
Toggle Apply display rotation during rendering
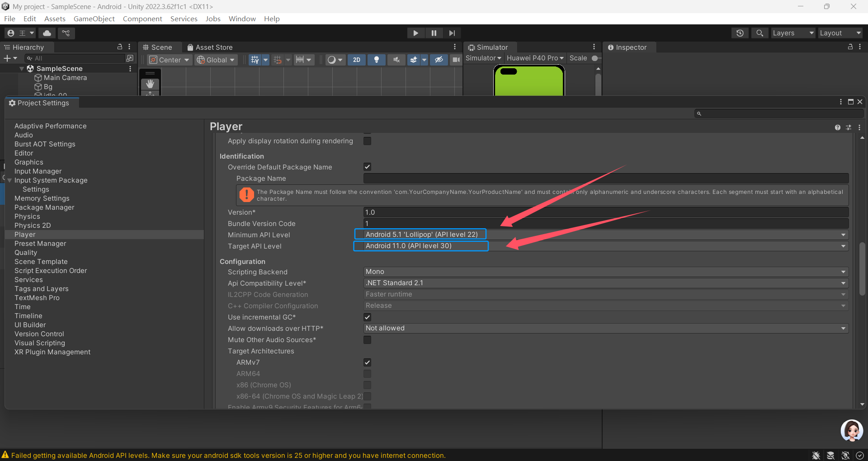coord(367,141)
